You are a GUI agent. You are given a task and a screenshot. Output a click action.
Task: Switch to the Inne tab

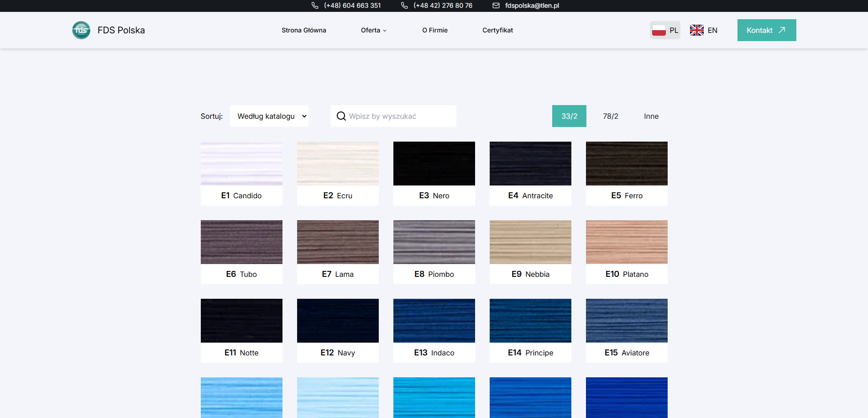point(651,116)
